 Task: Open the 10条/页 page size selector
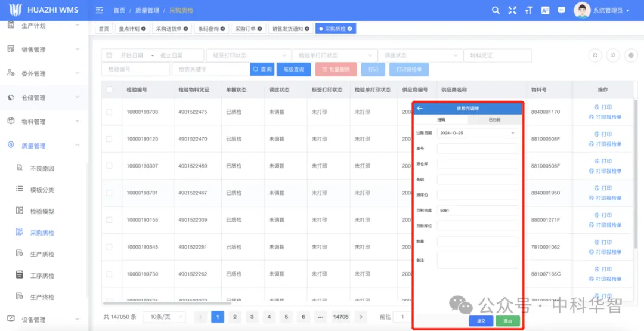pyautogui.click(x=164, y=317)
